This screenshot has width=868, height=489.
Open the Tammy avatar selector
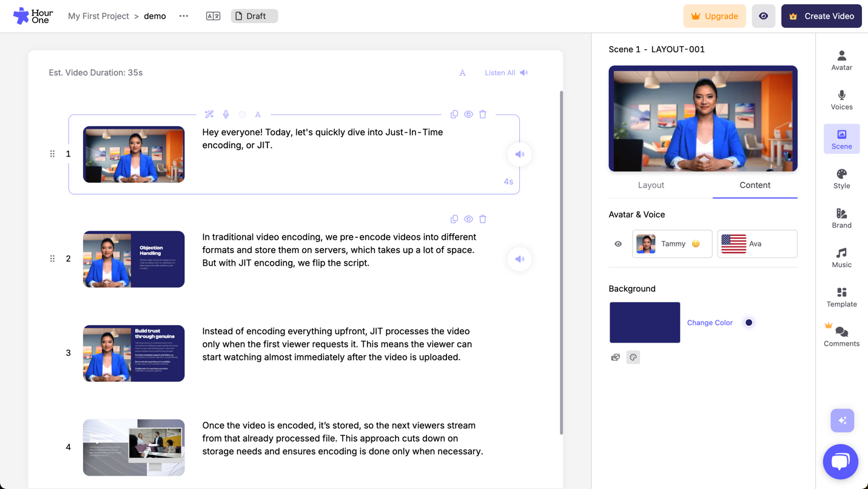[x=672, y=244]
